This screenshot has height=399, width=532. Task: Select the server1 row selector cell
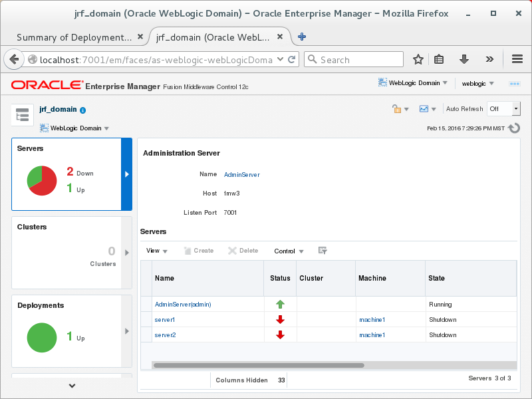(146, 320)
